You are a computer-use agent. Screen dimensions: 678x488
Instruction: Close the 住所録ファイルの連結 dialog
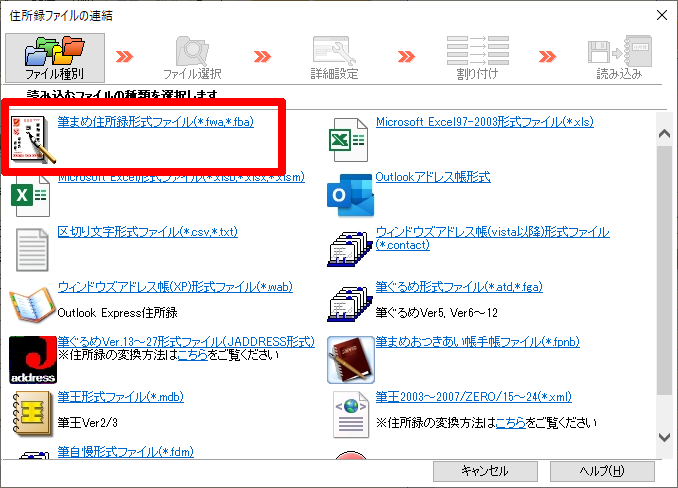(662, 16)
